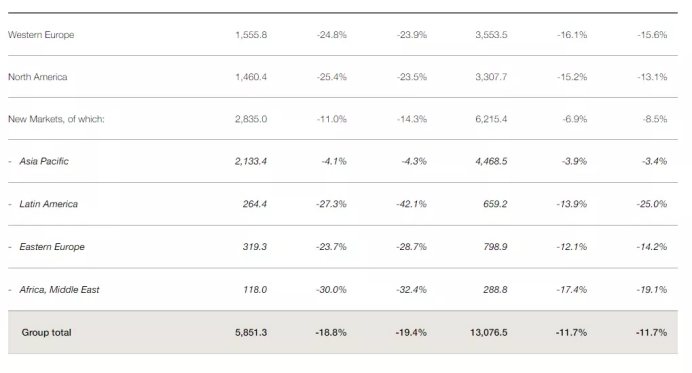
Task: Select the 6,215.4 New Markets value
Action: [491, 119]
